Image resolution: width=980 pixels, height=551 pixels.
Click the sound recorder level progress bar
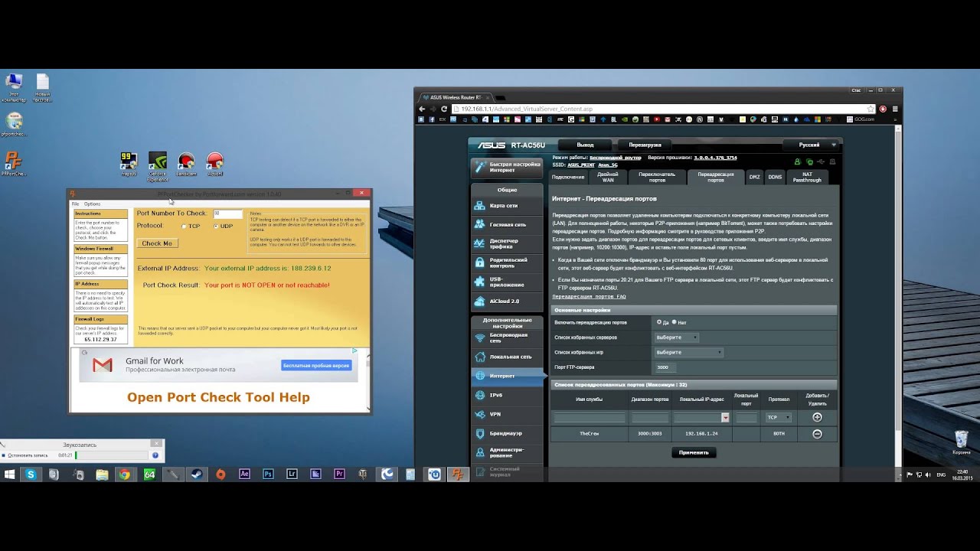point(112,455)
